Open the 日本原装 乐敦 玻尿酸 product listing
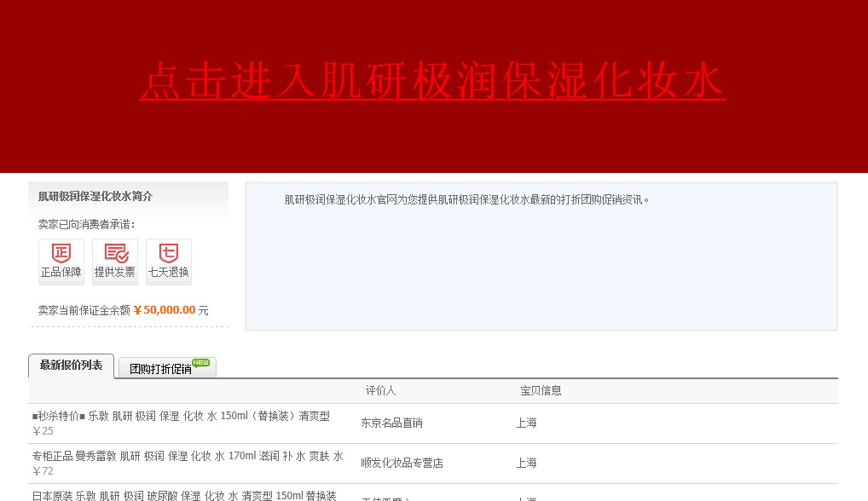The width and height of the screenshot is (868, 501). (184, 495)
